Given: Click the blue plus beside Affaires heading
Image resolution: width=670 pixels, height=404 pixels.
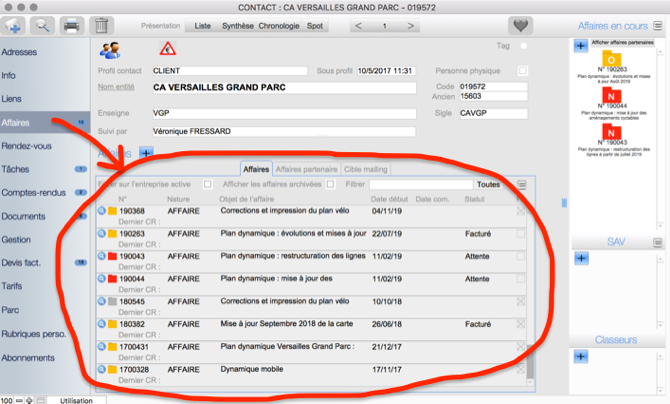Looking at the screenshot, I should pos(146,152).
